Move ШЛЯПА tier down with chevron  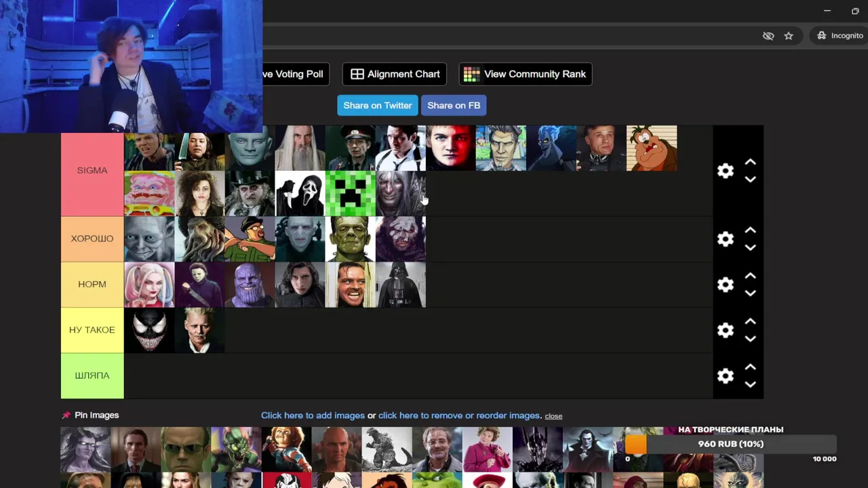(750, 384)
